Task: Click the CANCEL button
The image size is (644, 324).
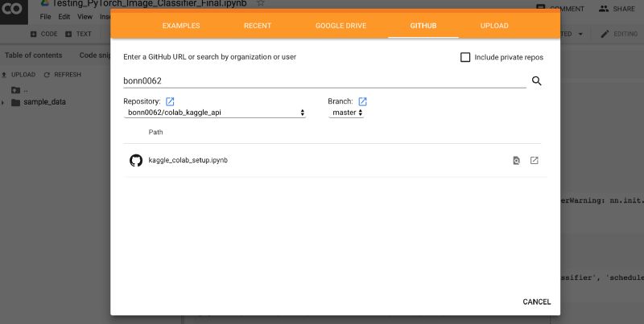Action: click(x=536, y=301)
